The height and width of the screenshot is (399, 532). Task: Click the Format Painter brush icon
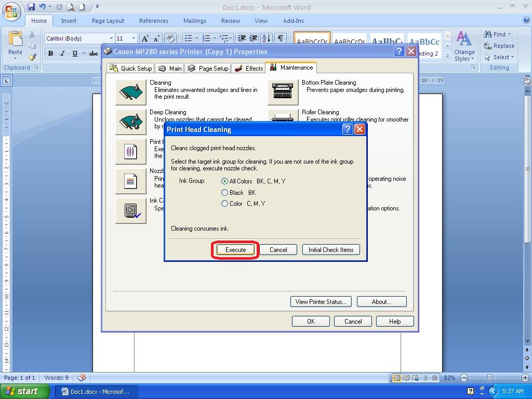click(x=32, y=57)
